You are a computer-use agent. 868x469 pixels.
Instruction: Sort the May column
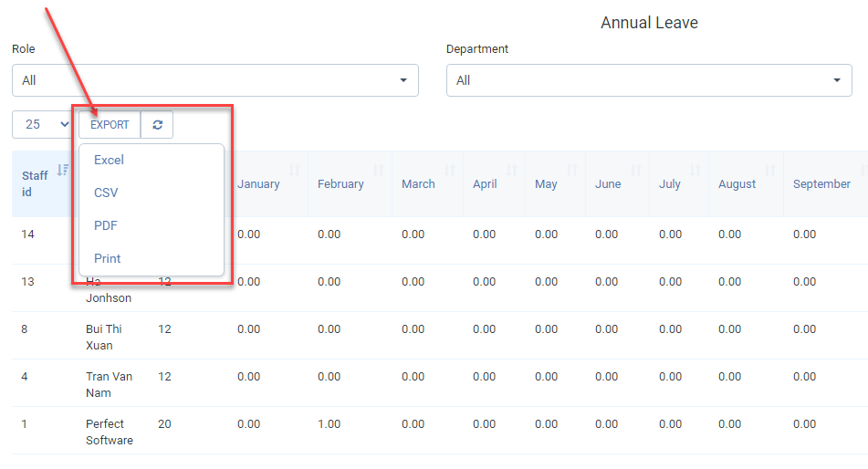[x=572, y=170]
